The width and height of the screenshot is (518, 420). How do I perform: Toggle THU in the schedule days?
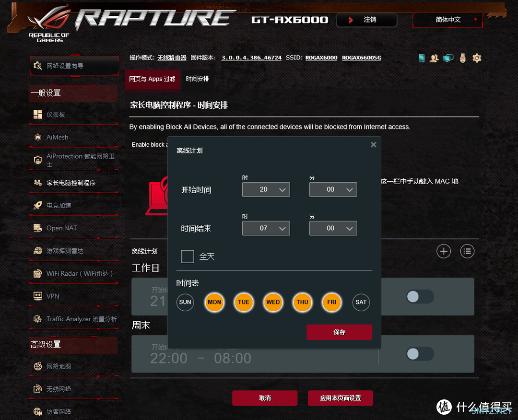click(x=302, y=302)
